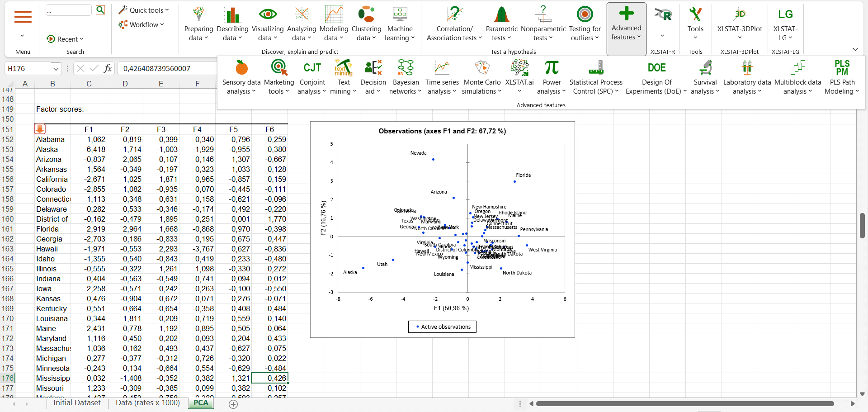The image size is (868, 412).
Task: Expand the Quick tools dropdown
Action: point(144,10)
